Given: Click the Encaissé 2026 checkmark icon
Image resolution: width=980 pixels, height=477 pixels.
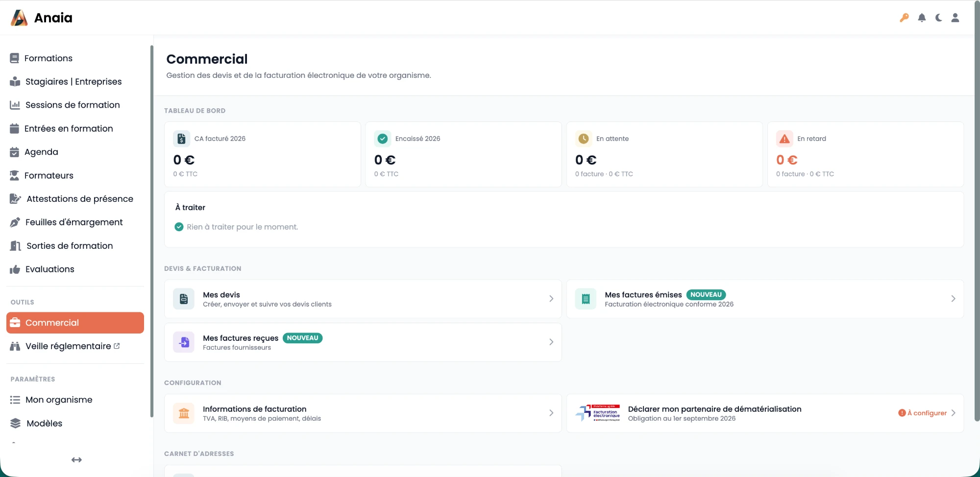Looking at the screenshot, I should pos(383,139).
